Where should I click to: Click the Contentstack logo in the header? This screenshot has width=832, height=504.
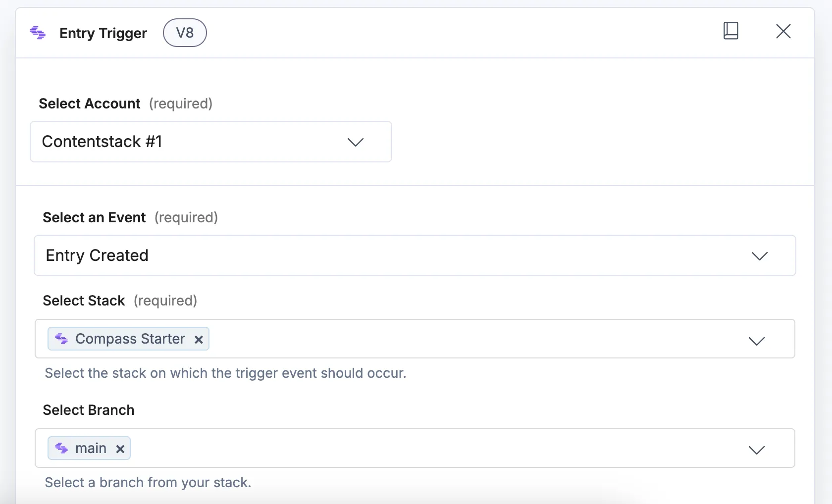(38, 33)
